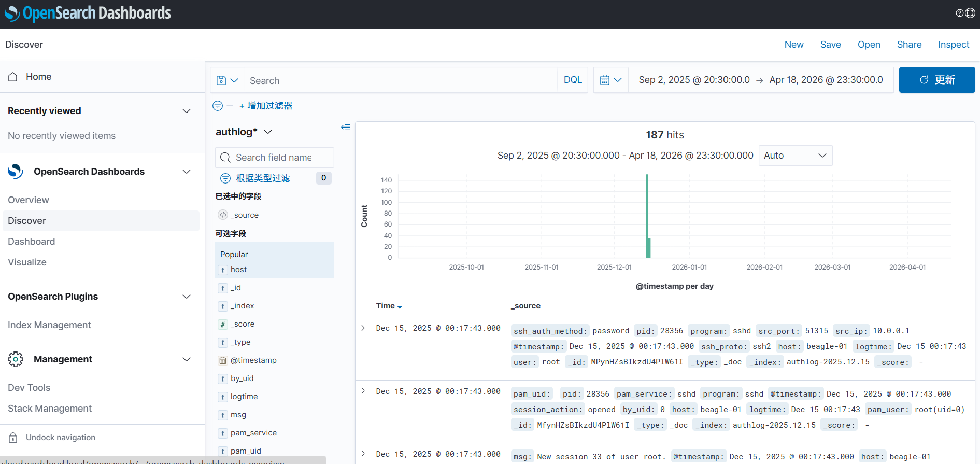
Task: Open Dev Tools link
Action: click(29, 388)
